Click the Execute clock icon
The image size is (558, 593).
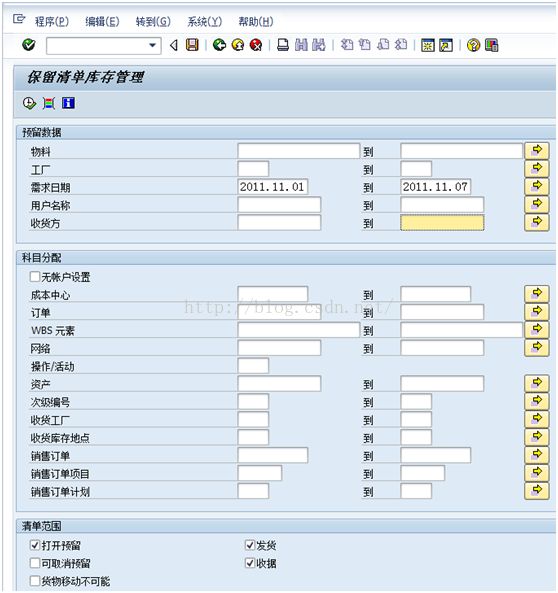pyautogui.click(x=29, y=103)
